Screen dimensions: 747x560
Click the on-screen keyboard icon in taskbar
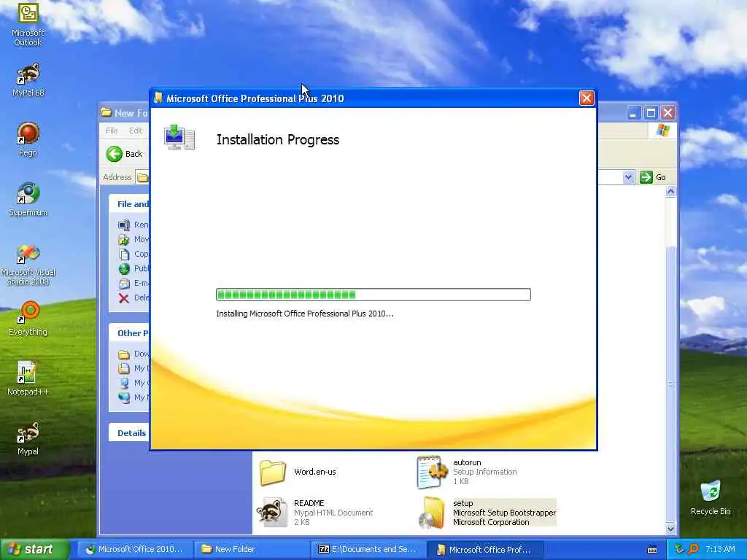(x=652, y=550)
